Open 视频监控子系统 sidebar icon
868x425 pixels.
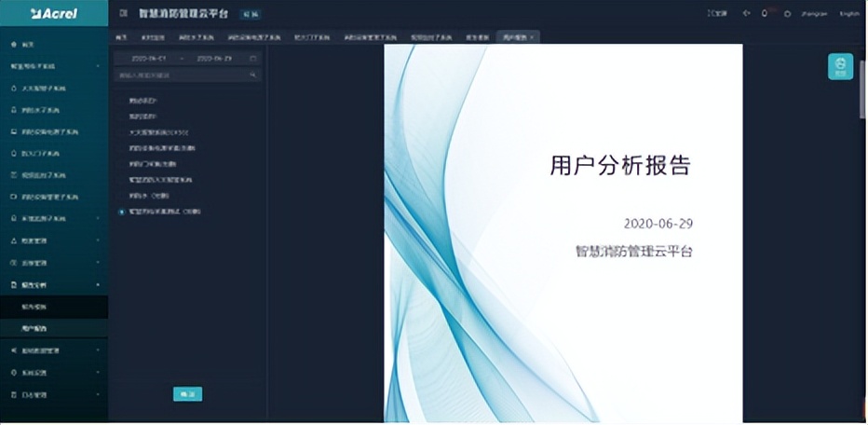tap(14, 175)
